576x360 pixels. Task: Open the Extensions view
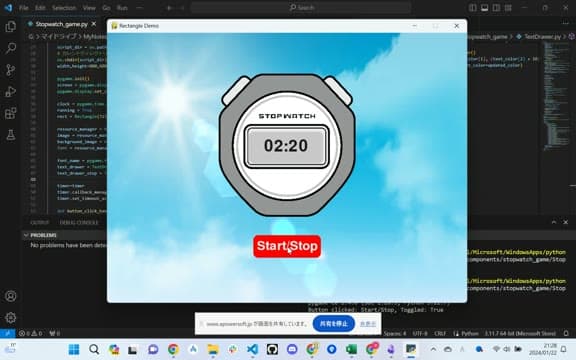(11, 113)
